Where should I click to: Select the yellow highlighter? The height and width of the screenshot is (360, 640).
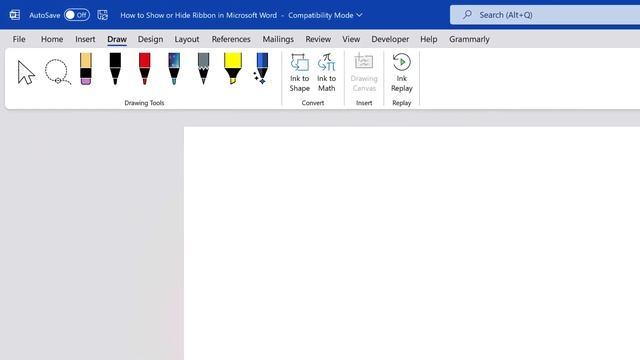tap(233, 69)
